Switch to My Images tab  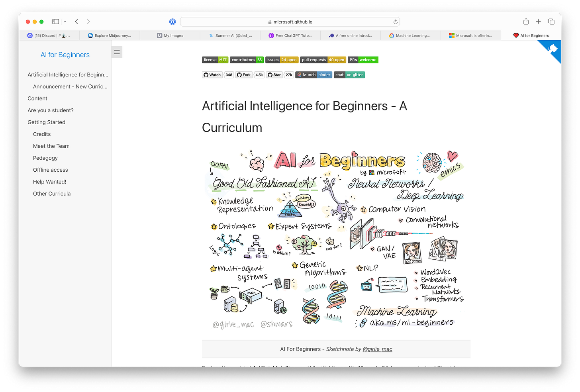click(170, 35)
